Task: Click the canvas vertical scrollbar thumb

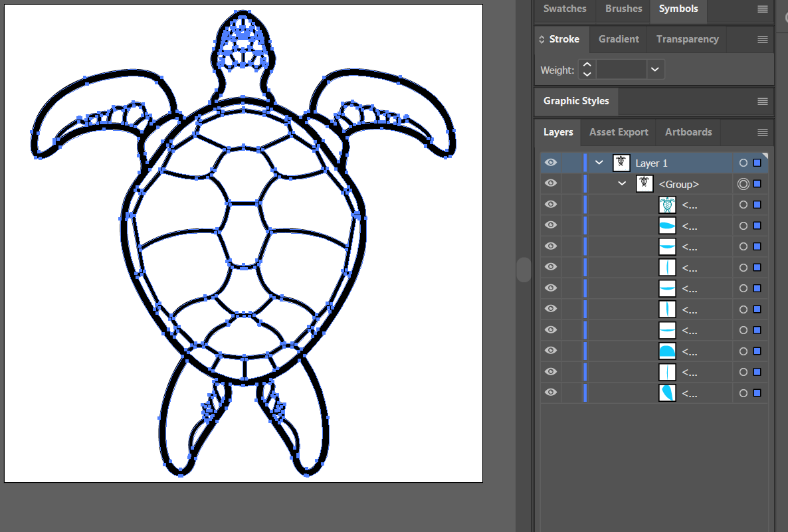Action: [524, 270]
